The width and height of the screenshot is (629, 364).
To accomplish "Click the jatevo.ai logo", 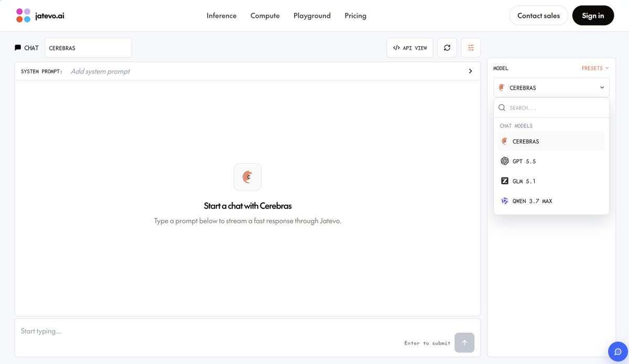I will click(x=40, y=16).
